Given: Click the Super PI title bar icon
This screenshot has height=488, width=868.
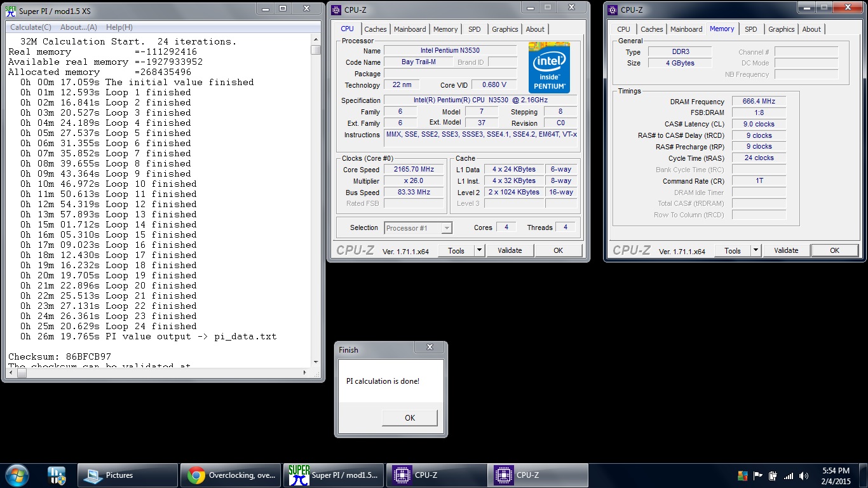Looking at the screenshot, I should tap(10, 10).
